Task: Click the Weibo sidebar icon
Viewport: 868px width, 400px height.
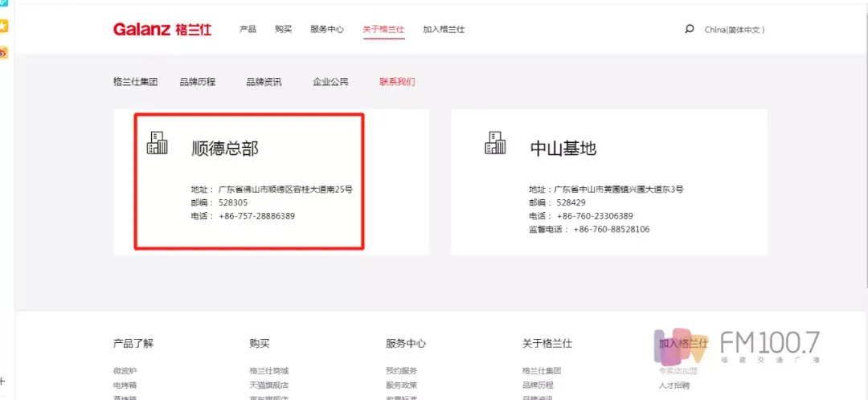Action: pos(3,53)
